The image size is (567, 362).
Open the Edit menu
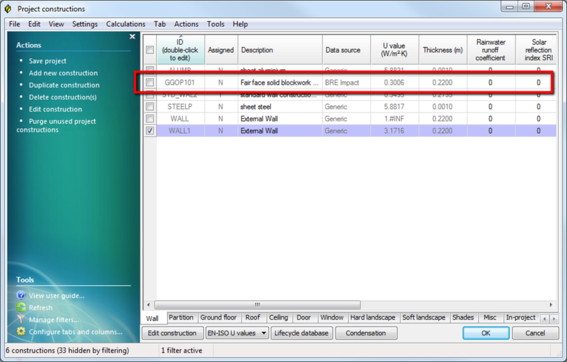coord(34,24)
